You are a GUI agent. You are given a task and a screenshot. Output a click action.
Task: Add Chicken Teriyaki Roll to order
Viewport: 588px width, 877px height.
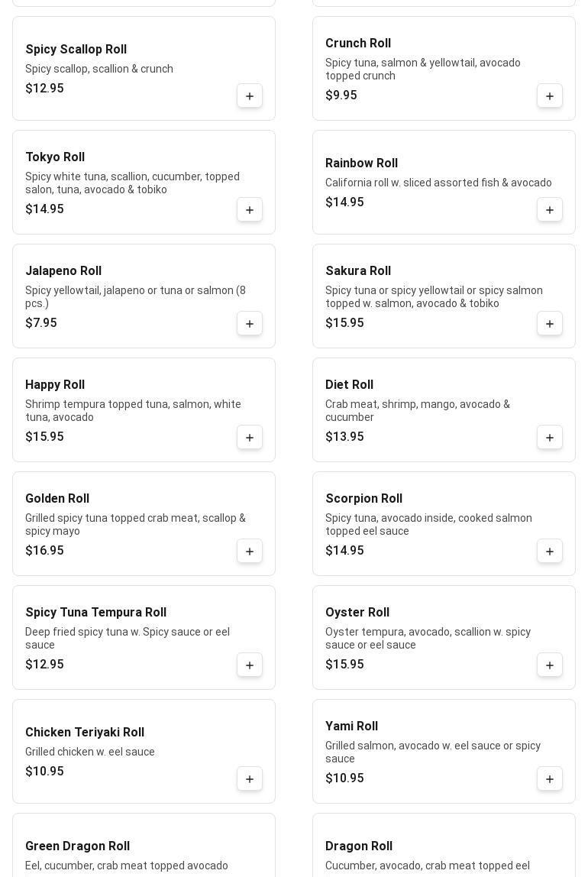250,779
